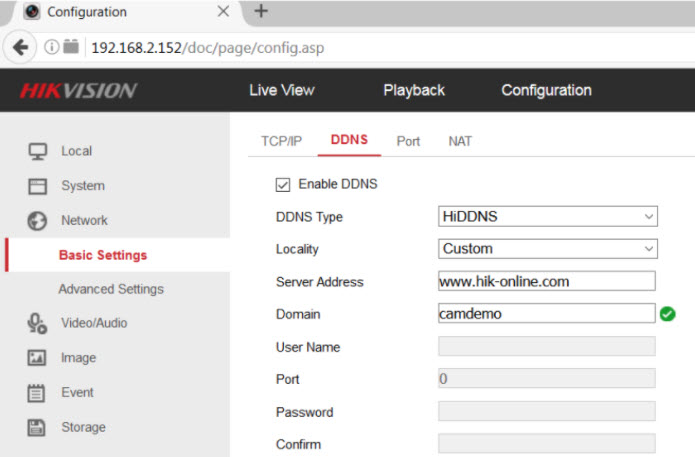Go to Live View page

tap(281, 90)
